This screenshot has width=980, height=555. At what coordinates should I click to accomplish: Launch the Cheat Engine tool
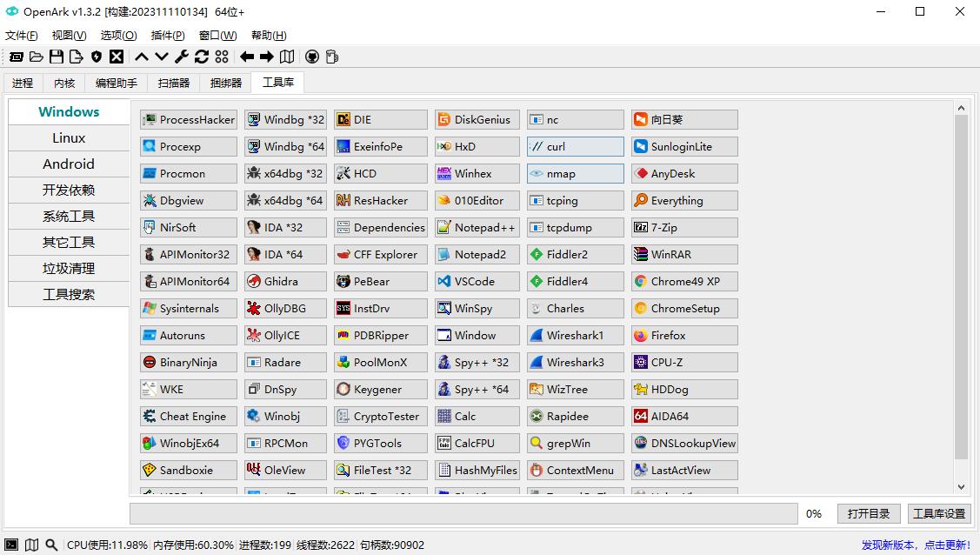(x=189, y=416)
